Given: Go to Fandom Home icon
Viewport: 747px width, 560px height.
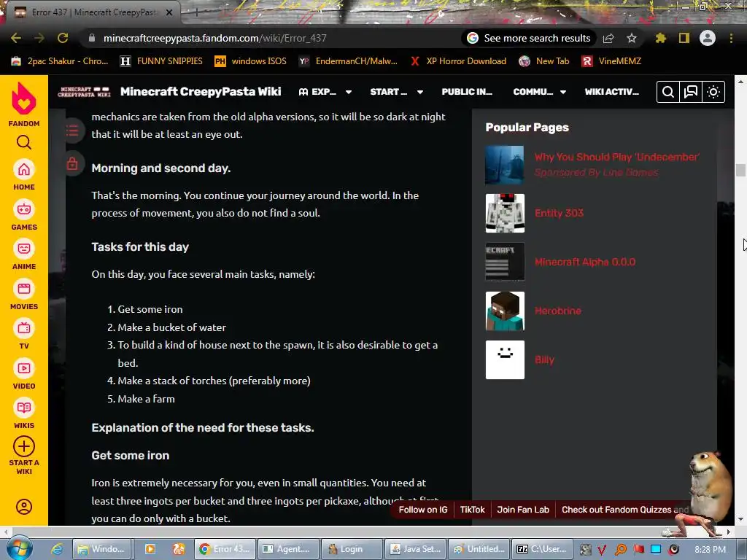Looking at the screenshot, I should click(x=24, y=169).
